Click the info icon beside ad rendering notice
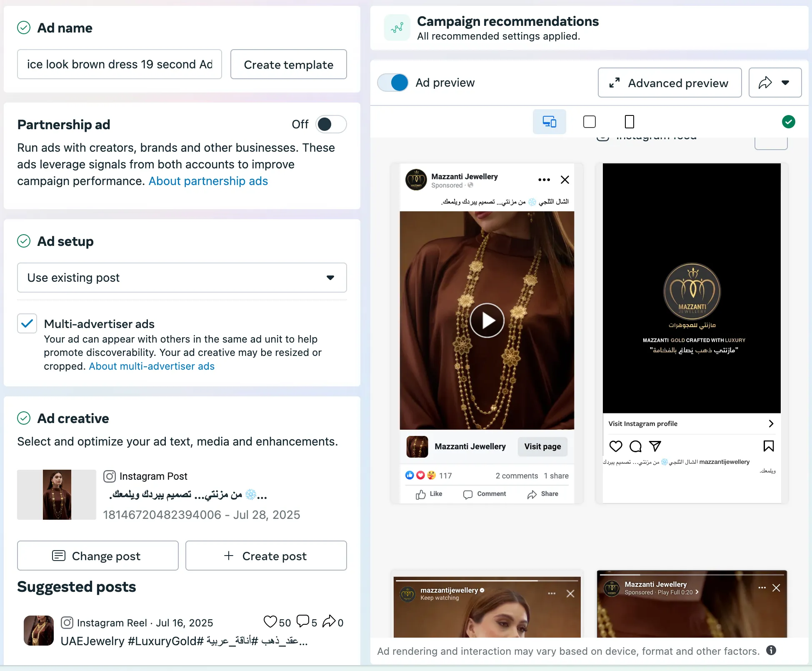Screen dimensions: 812x671 [771, 650]
